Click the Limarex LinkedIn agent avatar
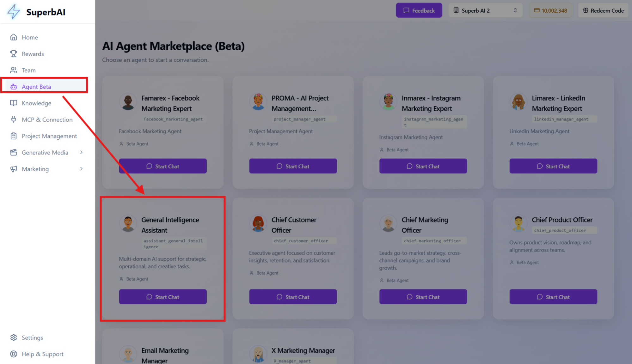Viewport: 632px width, 364px height. point(518,102)
